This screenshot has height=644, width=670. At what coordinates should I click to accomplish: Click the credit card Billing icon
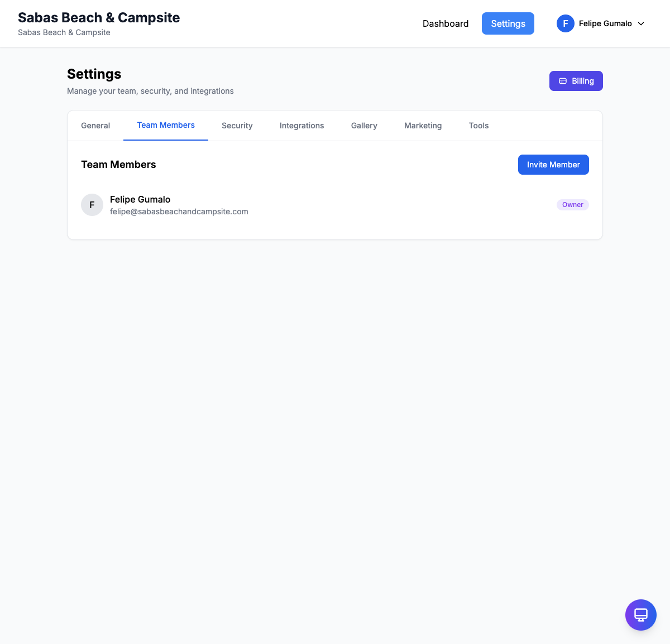tap(563, 81)
